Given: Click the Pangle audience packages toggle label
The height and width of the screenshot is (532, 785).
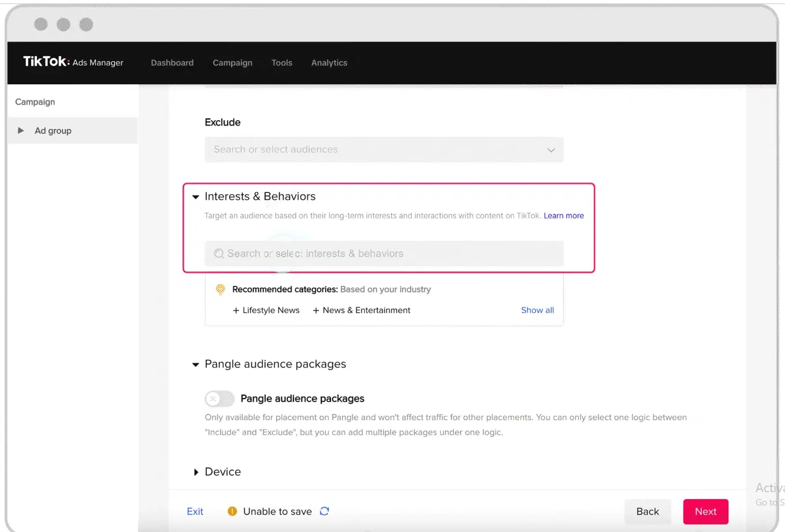Looking at the screenshot, I should [303, 399].
